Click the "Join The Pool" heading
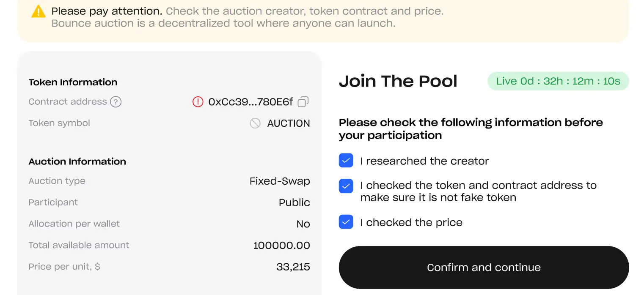The height and width of the screenshot is (295, 644). point(398,81)
